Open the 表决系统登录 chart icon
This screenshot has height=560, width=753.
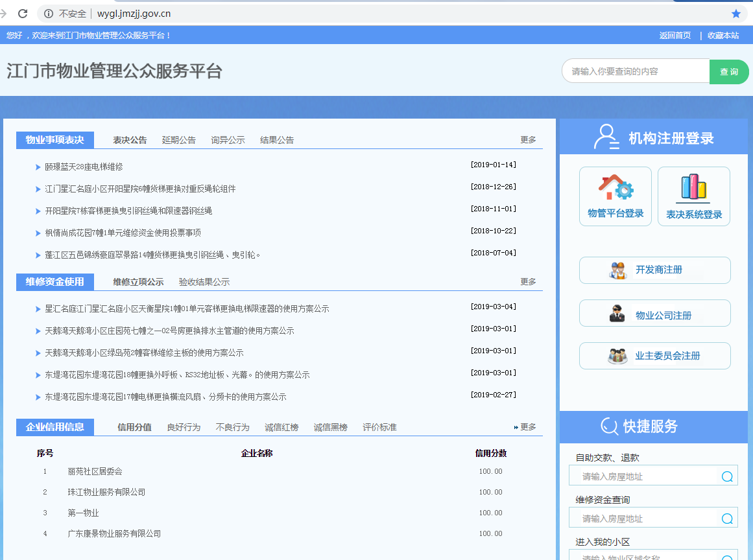coord(693,188)
